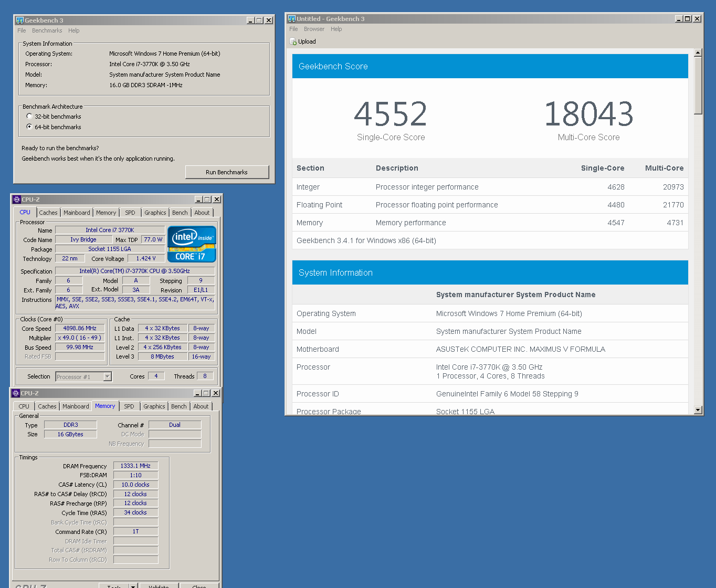Select 64-bit benchmarks option
The height and width of the screenshot is (588, 716).
coord(29,127)
